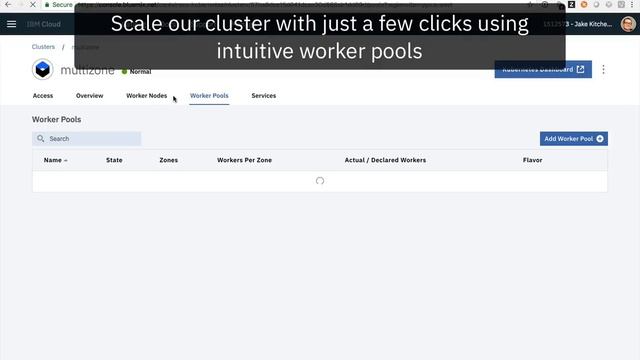
Task: Click the Flavor column header
Action: pyautogui.click(x=533, y=160)
